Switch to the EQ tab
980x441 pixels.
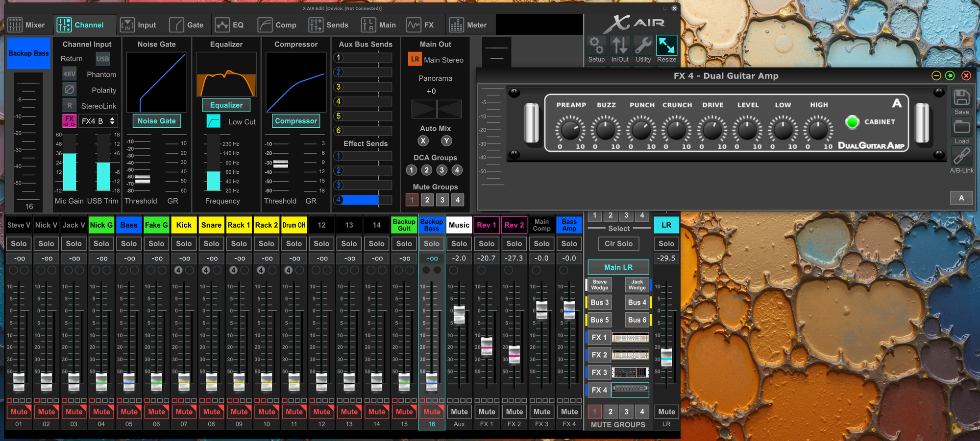tap(229, 25)
